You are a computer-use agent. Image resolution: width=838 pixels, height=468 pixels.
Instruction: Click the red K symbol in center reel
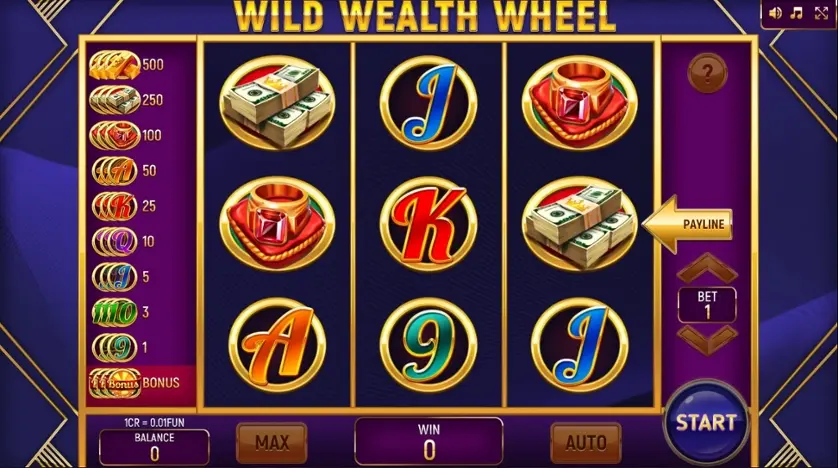pos(428,224)
